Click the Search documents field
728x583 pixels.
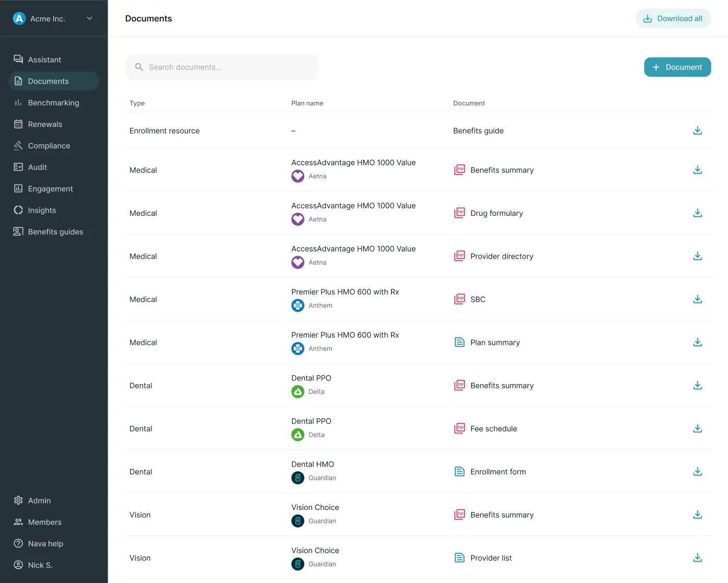tap(222, 67)
